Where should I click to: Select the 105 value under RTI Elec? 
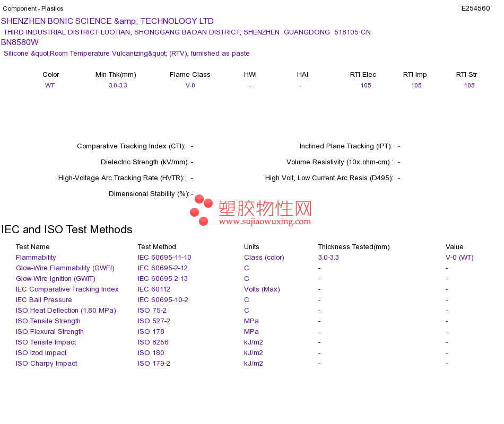tap(366, 85)
